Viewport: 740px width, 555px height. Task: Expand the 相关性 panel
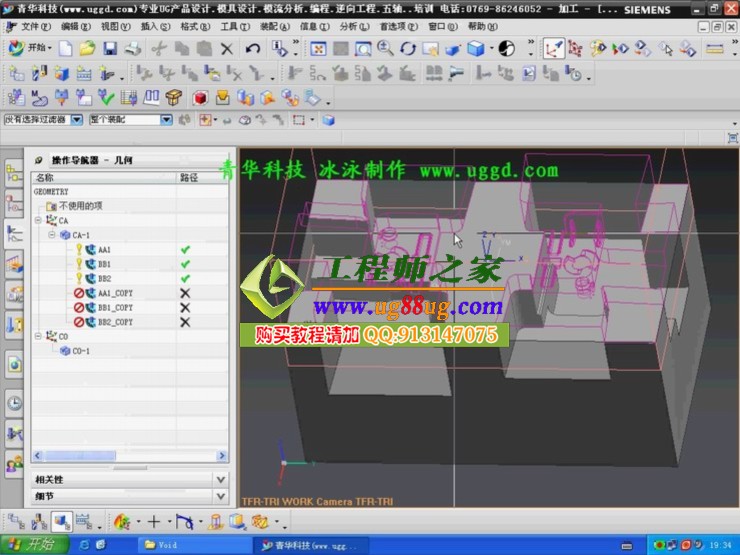[x=220, y=479]
